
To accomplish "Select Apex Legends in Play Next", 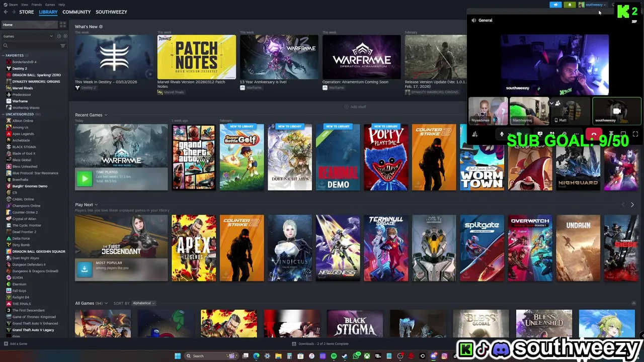I will (194, 248).
